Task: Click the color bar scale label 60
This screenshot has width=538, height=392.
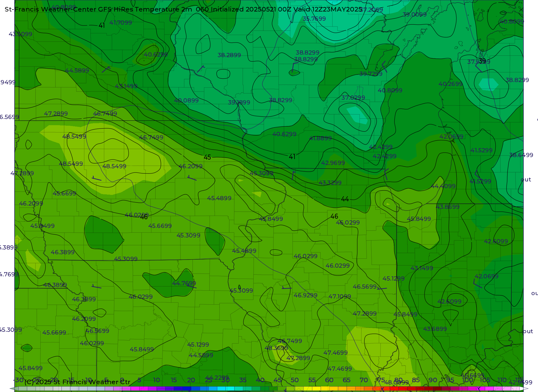Action: [329, 380]
